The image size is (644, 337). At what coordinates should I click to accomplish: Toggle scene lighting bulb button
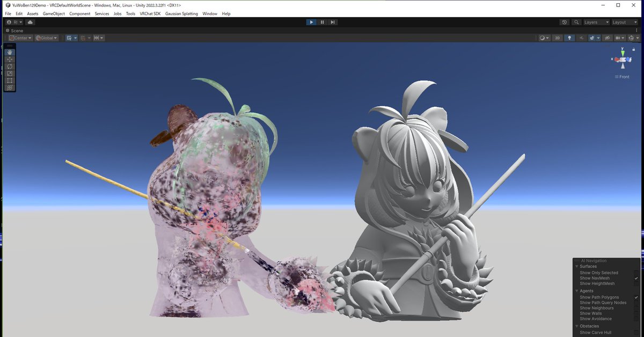(x=569, y=38)
